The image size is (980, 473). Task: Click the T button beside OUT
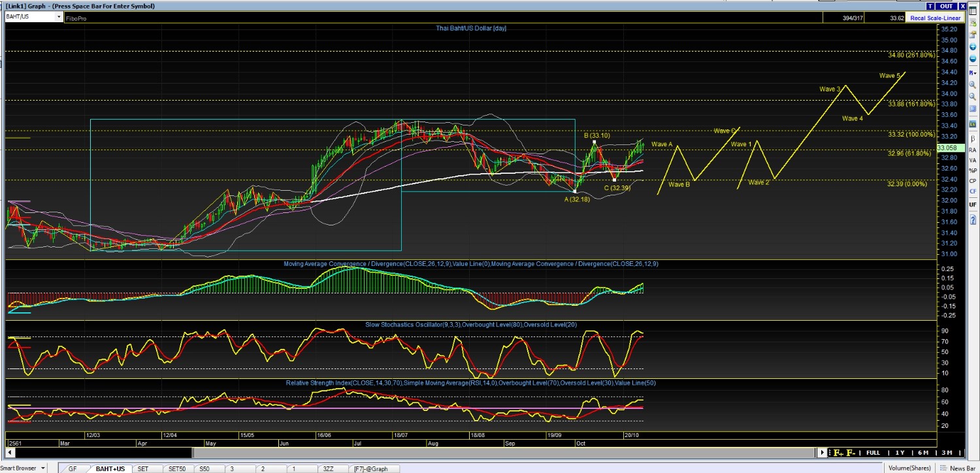pos(930,6)
